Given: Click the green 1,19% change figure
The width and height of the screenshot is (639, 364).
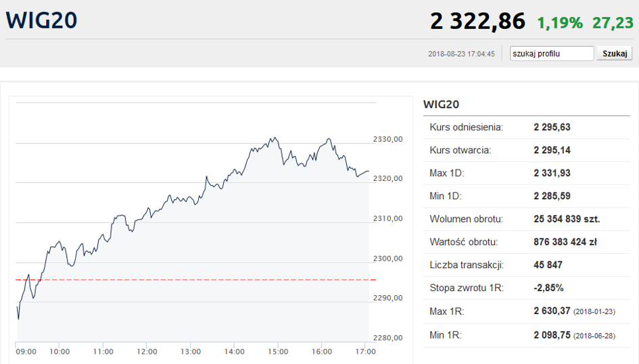Looking at the screenshot, I should (x=559, y=22).
